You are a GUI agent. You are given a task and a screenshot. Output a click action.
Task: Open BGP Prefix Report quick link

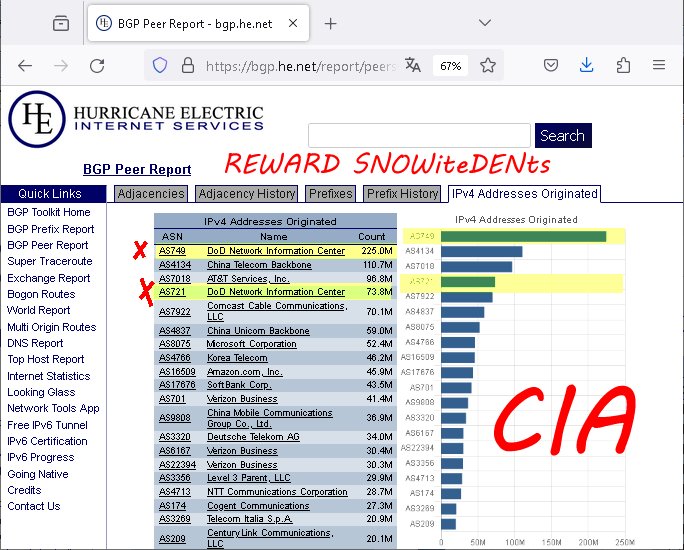(x=51, y=229)
